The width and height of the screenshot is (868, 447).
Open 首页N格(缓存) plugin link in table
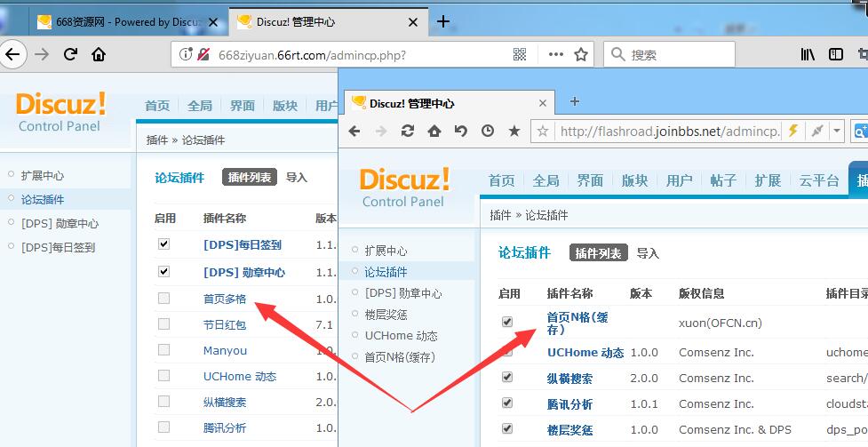577,323
